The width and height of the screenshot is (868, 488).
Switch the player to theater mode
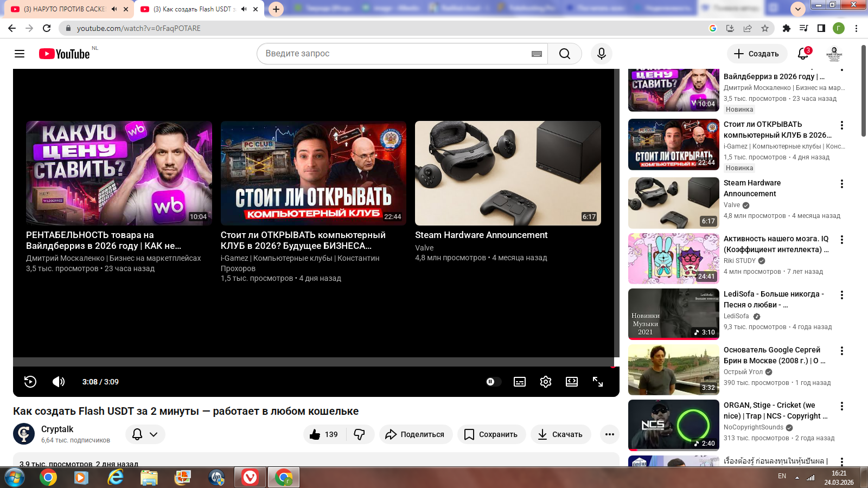pyautogui.click(x=572, y=382)
